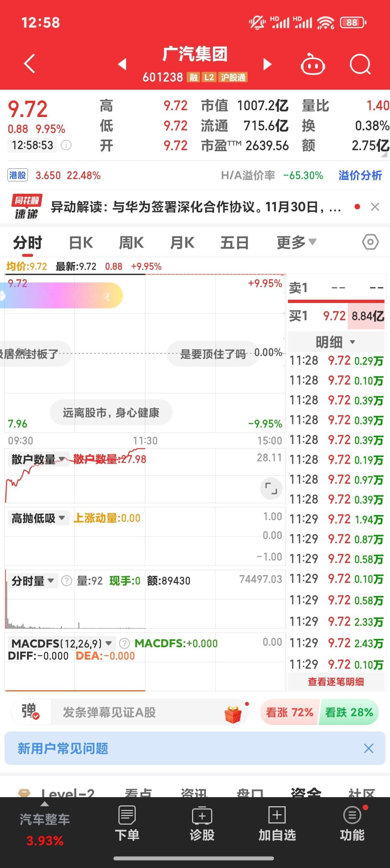Open 新用户常见问题 link

[x=63, y=748]
